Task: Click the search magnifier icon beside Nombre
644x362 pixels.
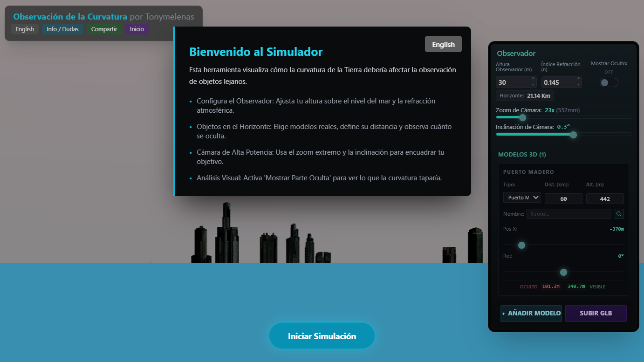Action: point(619,214)
